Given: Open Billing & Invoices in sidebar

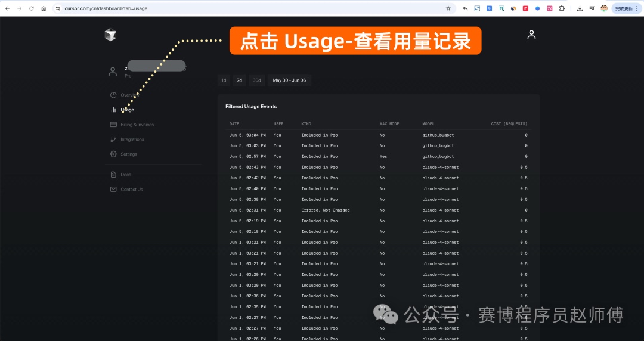Looking at the screenshot, I should tap(132, 125).
